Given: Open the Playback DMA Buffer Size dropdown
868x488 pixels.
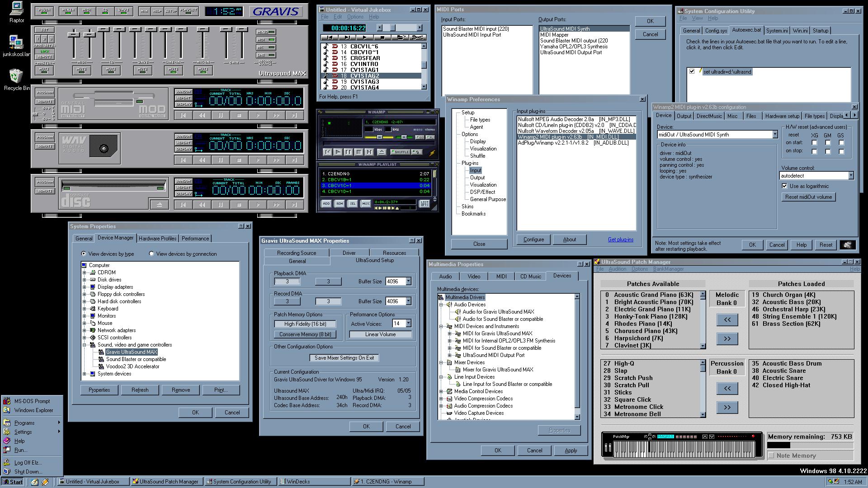Looking at the screenshot, I should pos(409,282).
